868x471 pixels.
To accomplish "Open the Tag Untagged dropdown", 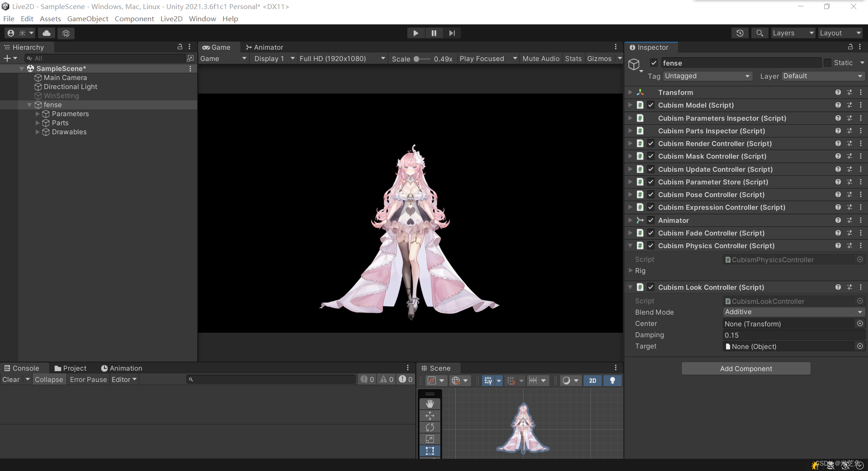I will pyautogui.click(x=708, y=76).
